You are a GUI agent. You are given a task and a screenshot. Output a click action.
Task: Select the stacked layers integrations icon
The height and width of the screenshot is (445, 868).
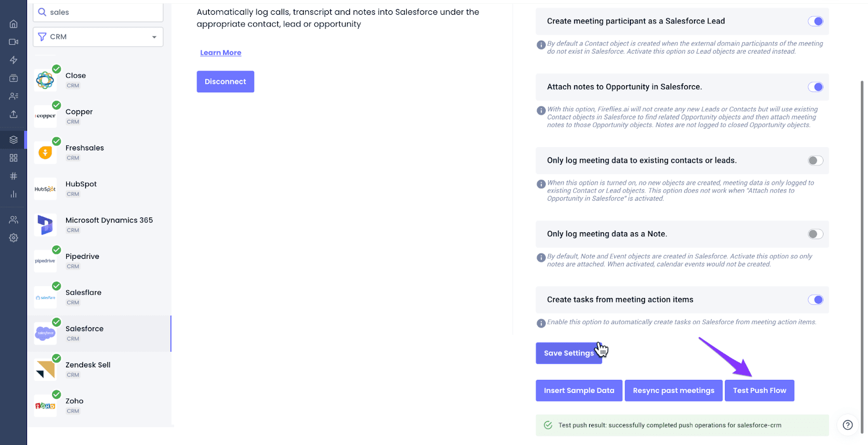coord(14,139)
